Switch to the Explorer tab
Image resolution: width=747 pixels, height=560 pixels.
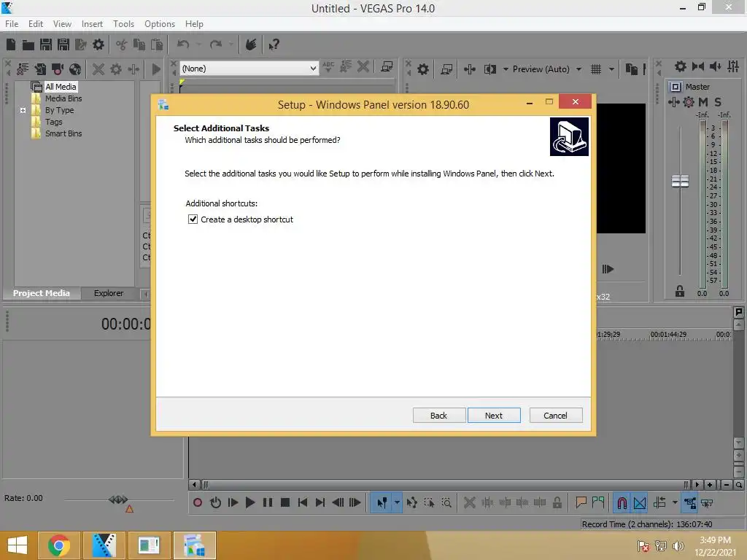[x=109, y=293]
